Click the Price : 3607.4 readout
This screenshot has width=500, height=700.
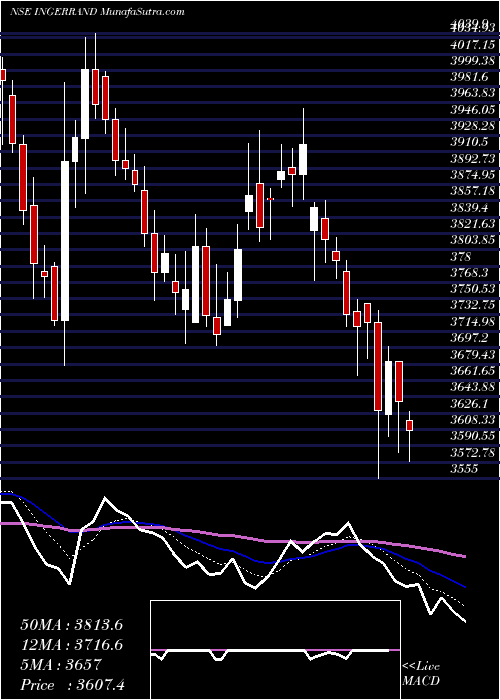(x=72, y=685)
